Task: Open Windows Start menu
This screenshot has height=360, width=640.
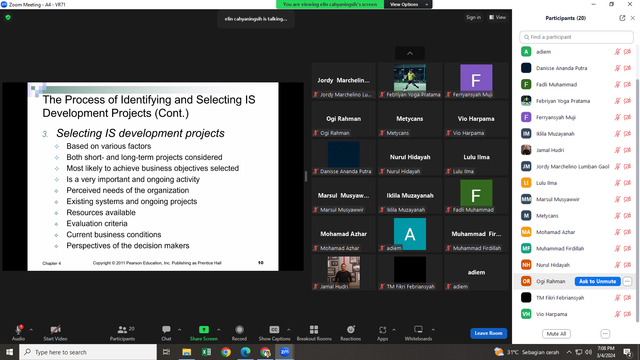Action: point(9,352)
